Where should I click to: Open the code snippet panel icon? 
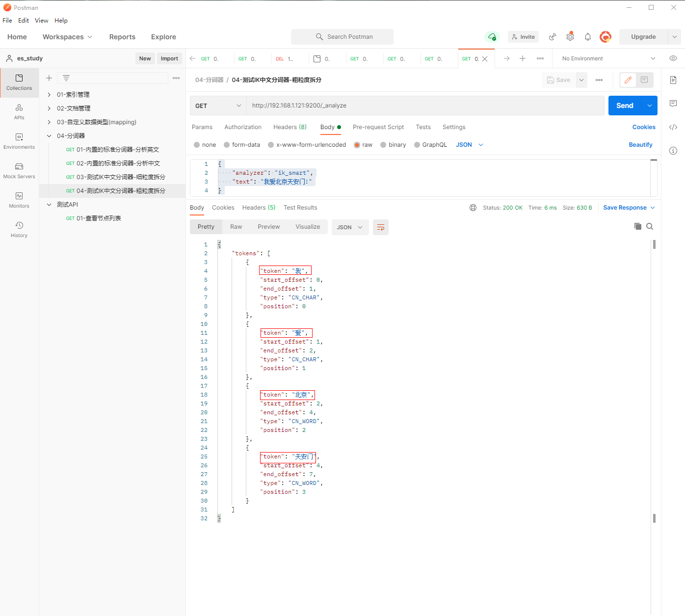673,127
